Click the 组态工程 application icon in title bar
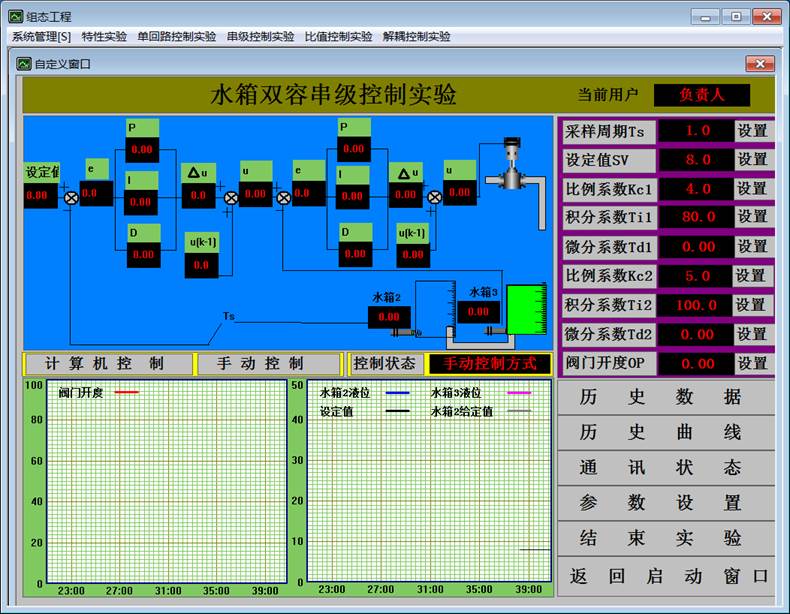790x614 pixels. click(15, 17)
